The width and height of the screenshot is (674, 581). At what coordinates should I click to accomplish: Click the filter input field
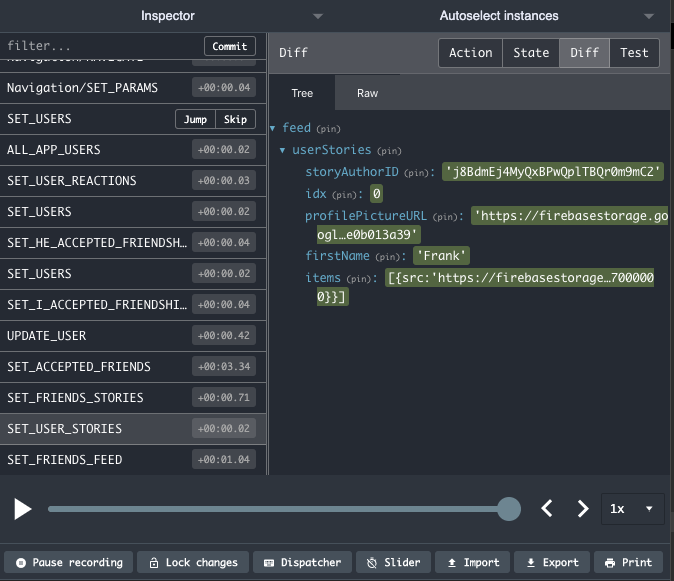click(x=100, y=46)
